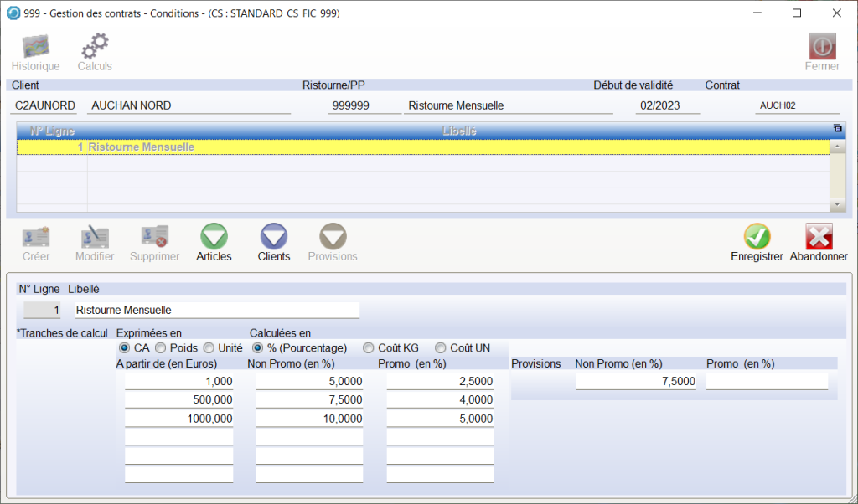Image resolution: width=858 pixels, height=504 pixels.
Task: Click the red Fermer icon
Action: [821, 47]
